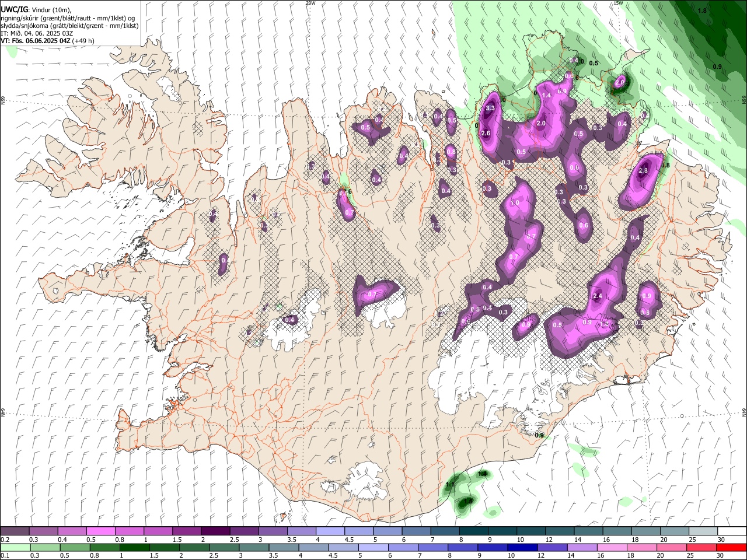Select the bright pink 0.5–0.8 swatch in upper legend
Viewport: 747px width, 560px height.
tap(100, 531)
